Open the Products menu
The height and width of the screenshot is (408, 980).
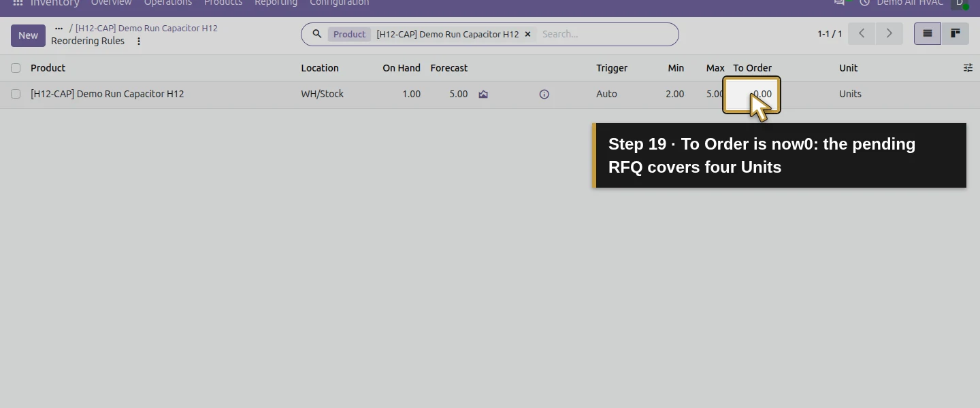click(x=223, y=3)
